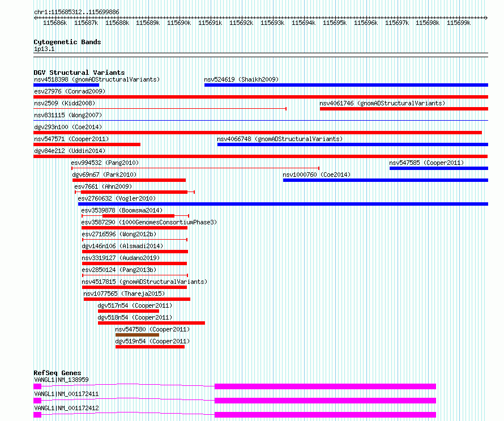Click the chr1:115685312..115699886 region label
The height and width of the screenshot is (421, 504).
(x=76, y=12)
